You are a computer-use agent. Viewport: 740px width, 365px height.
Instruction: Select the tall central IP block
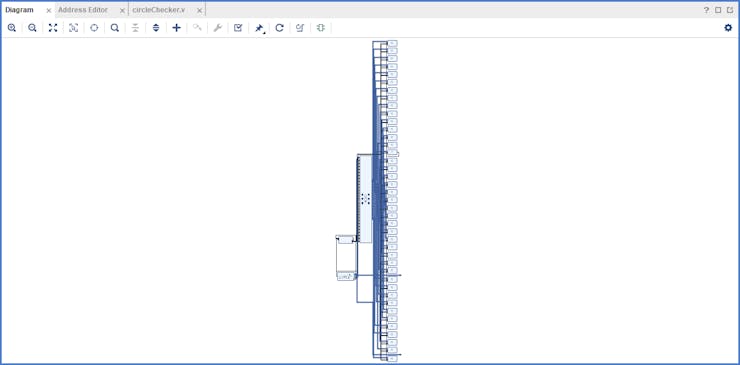[x=365, y=198]
